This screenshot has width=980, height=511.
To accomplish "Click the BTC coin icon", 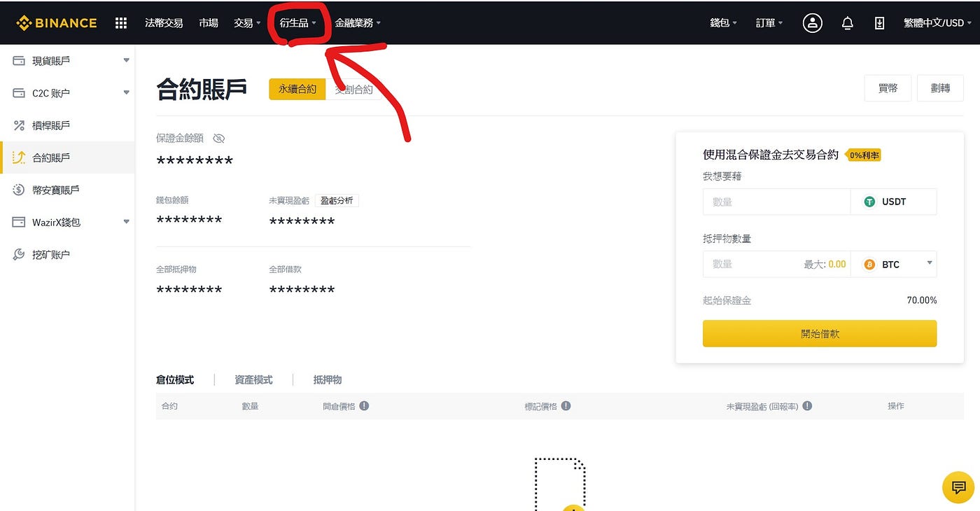I will click(869, 264).
